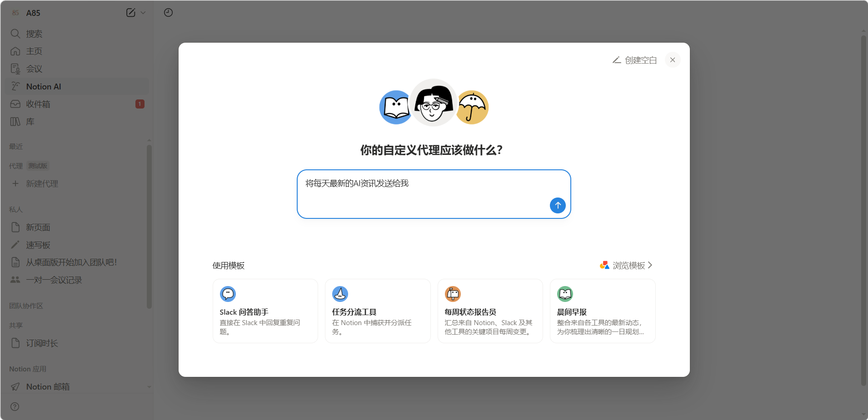Click the 浏览模板 colorful shapes icon
Viewport: 868px width, 420px height.
[x=604, y=265]
